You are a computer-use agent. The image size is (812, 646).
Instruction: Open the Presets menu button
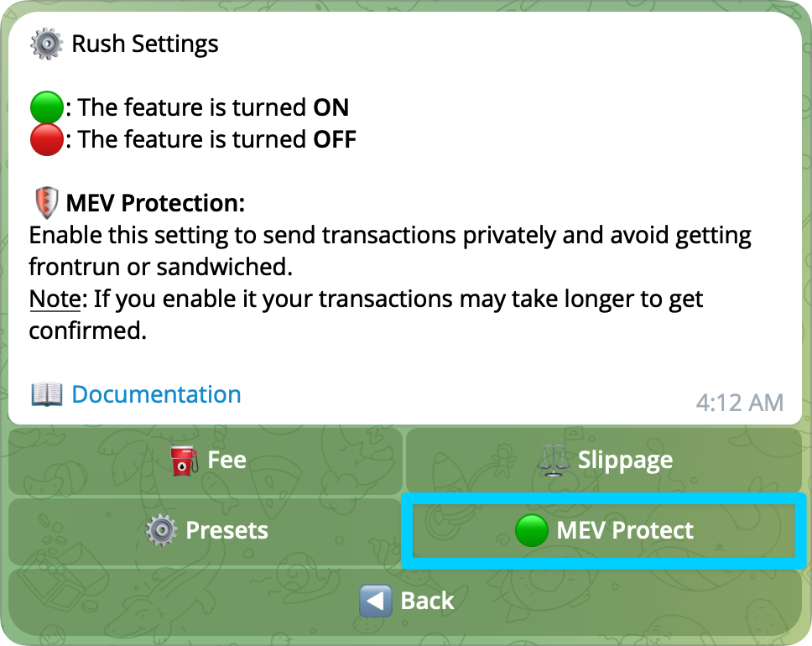206,531
